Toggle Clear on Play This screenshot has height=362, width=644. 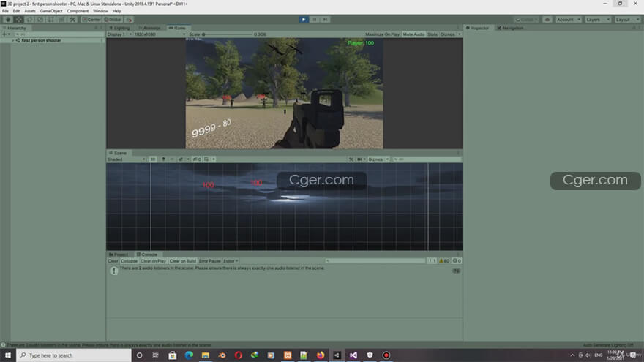tap(153, 261)
